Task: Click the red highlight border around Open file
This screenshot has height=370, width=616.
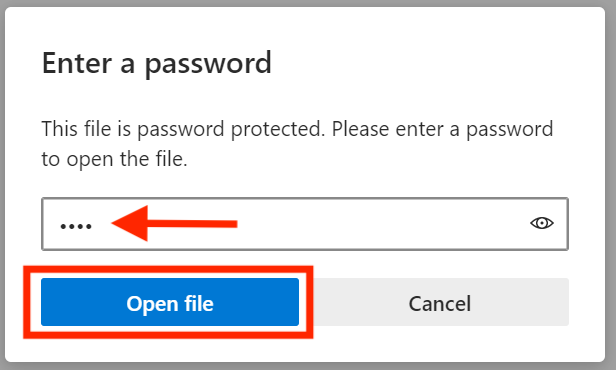Action: click(168, 269)
